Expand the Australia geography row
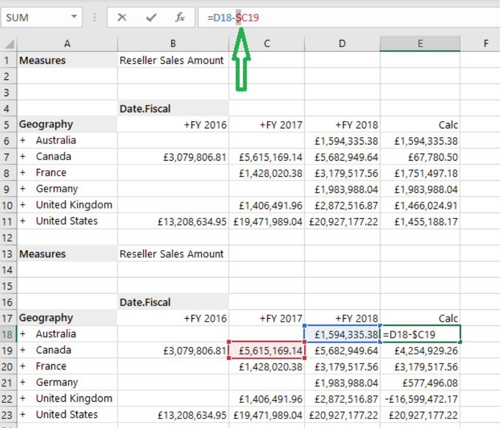Image resolution: width=504 pixels, height=428 pixels. 21,140
